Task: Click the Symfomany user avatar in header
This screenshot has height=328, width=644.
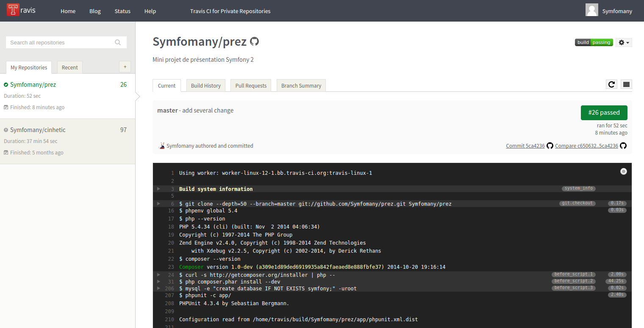Action: click(592, 10)
